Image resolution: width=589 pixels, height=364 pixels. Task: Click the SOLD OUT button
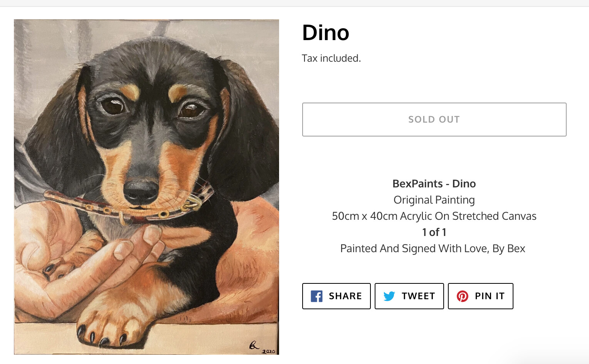pyautogui.click(x=434, y=120)
